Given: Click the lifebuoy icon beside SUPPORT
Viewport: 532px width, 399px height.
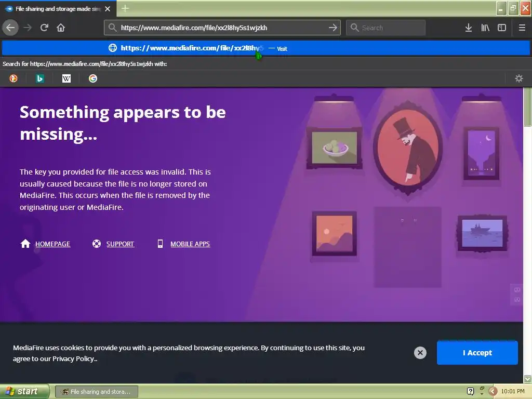Looking at the screenshot, I should 97,244.
